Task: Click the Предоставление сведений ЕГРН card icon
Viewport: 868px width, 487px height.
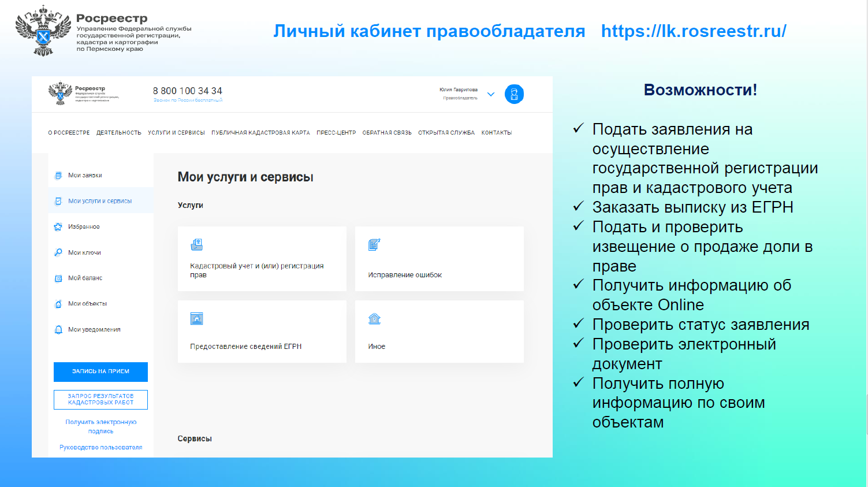Action: (x=197, y=319)
